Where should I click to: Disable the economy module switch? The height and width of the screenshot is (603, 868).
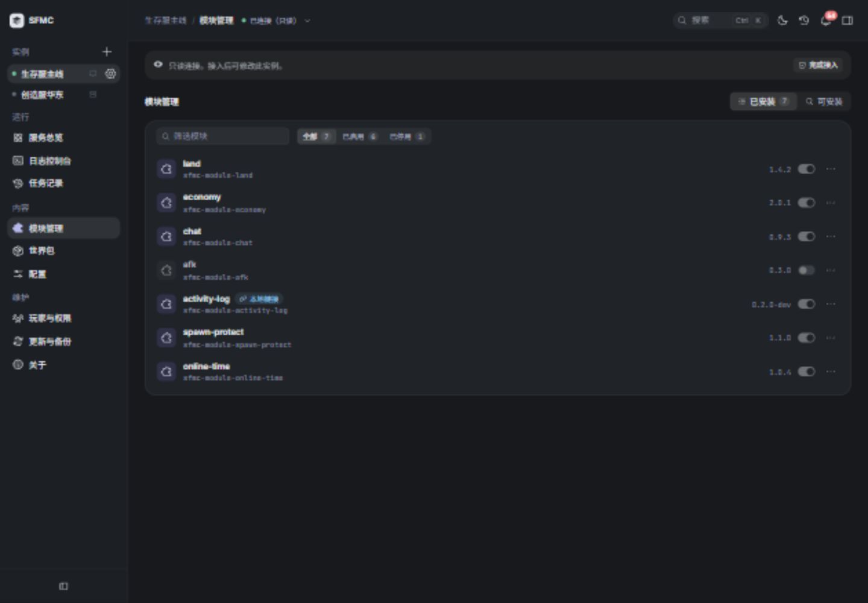[807, 203]
